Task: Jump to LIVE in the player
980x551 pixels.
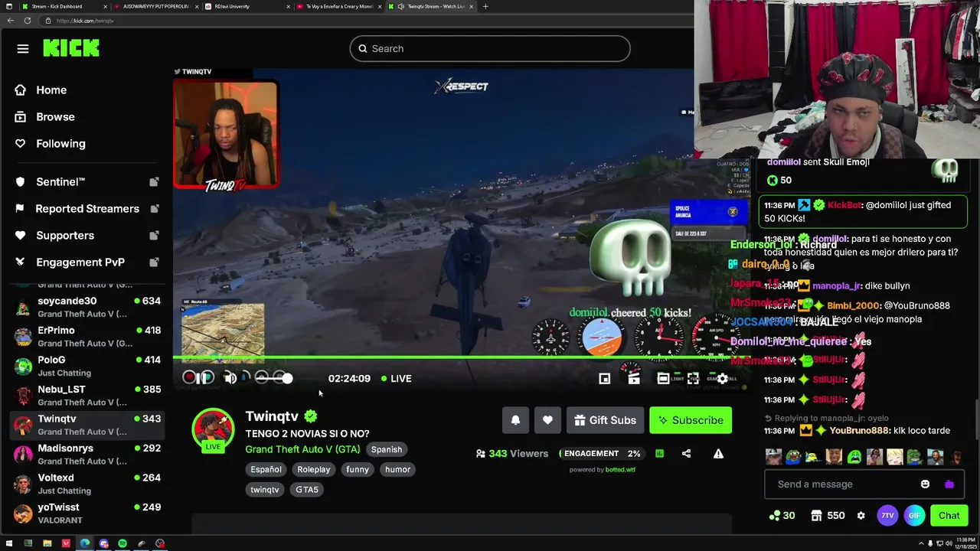Action: (x=396, y=378)
